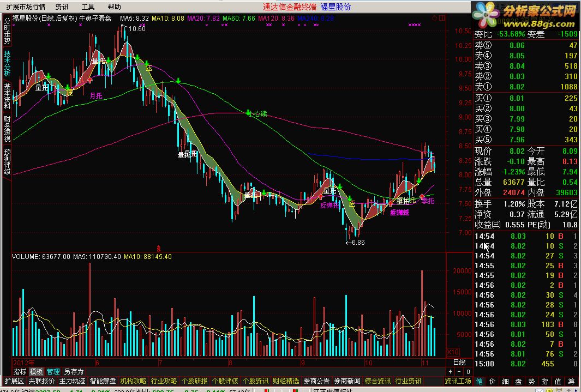Image resolution: width=581 pixels, height=392 pixels.
Task: Click the 另存为 button below the chart
Action: pyautogui.click(x=74, y=372)
